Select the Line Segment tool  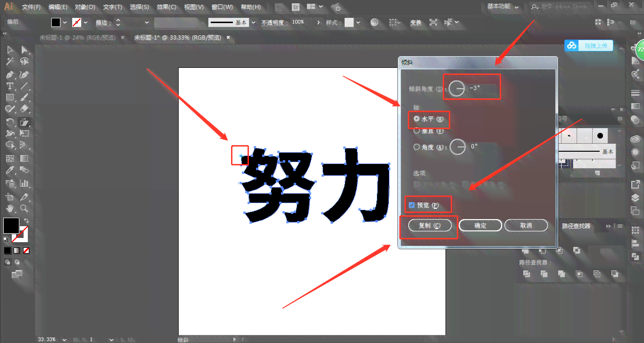click(x=25, y=86)
